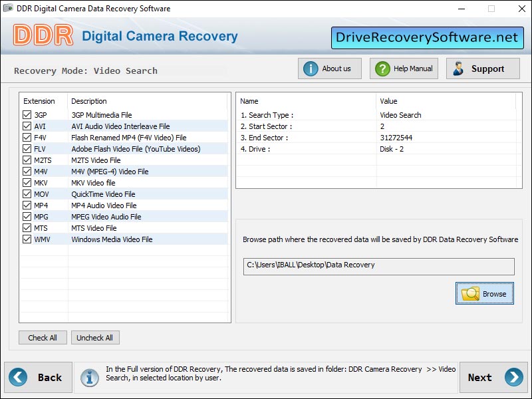The image size is (532, 399).
Task: Click the 'Disk - 2' value
Action: (x=392, y=149)
